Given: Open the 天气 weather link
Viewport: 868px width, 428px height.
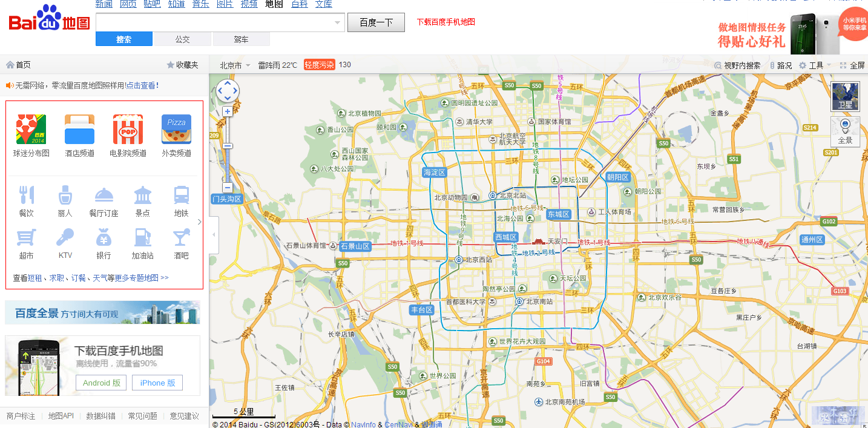Looking at the screenshot, I should 100,278.
